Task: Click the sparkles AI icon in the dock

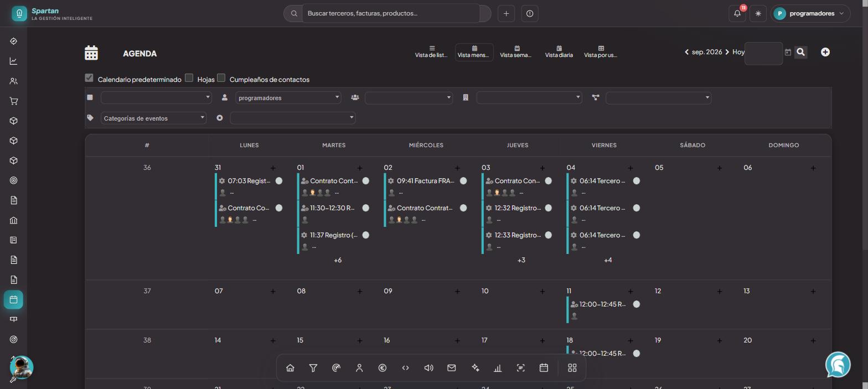Action: pos(475,368)
